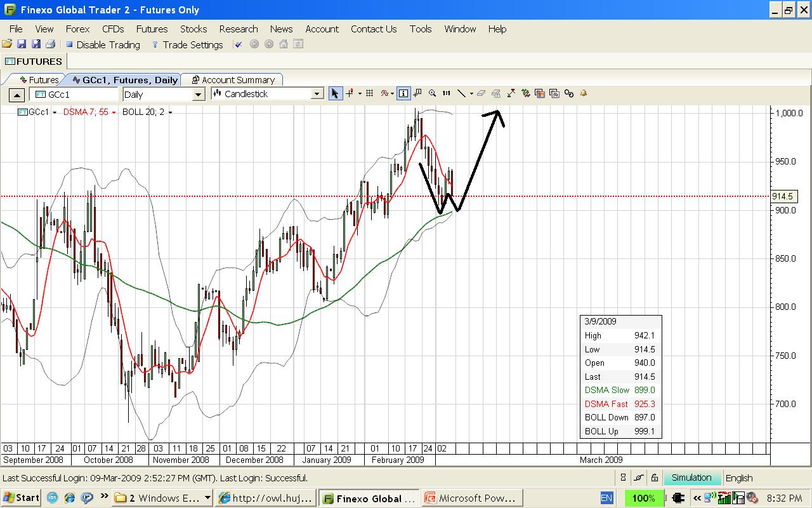Expand the DSMA 7; 55 indicator menu

pyautogui.click(x=114, y=112)
